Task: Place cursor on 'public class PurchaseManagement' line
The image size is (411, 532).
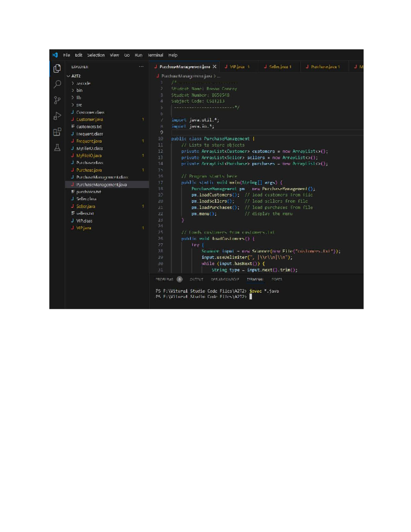Action: coord(213,139)
